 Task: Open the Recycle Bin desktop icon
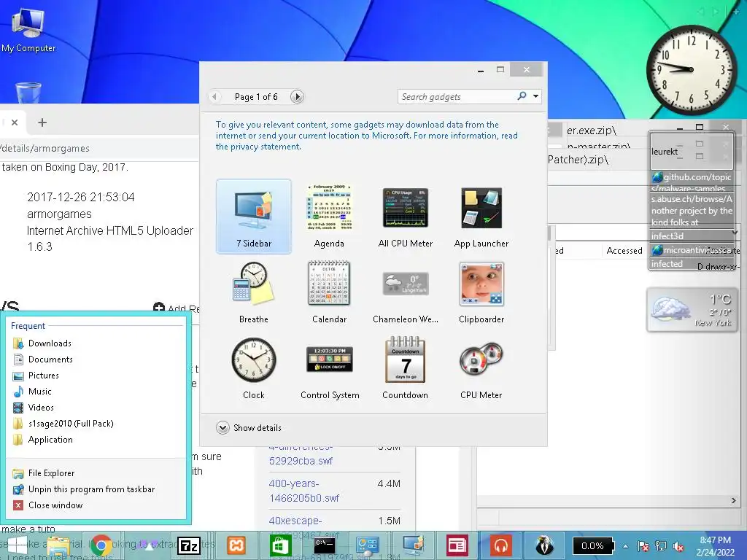(28, 93)
